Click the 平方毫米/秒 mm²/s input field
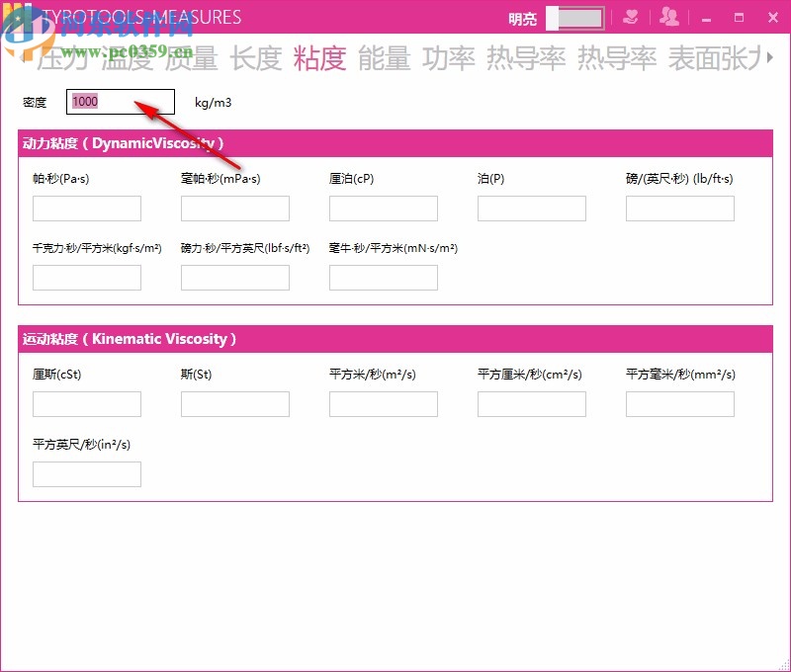The width and height of the screenshot is (791, 672). pyautogui.click(x=680, y=404)
